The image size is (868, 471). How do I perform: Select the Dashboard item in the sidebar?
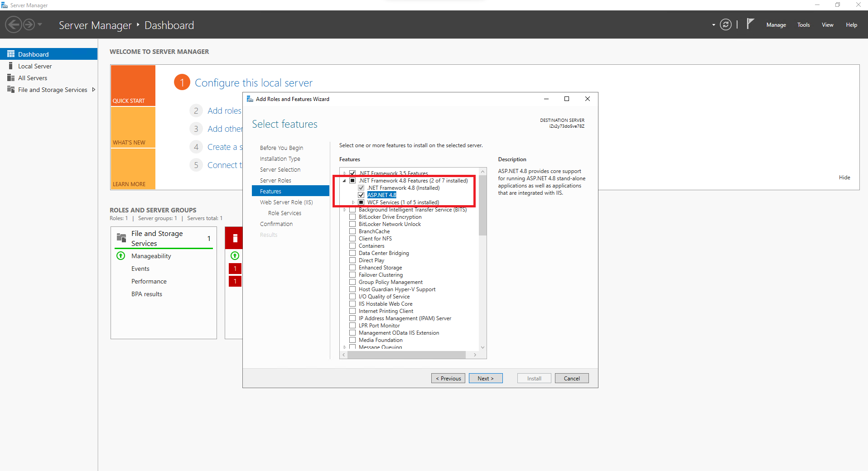pos(48,54)
